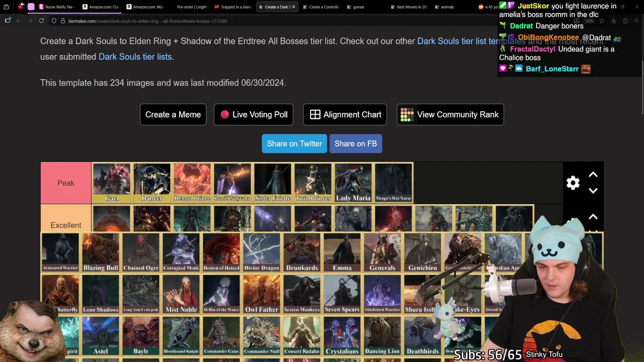Switch to the Trapped in a island tab
This screenshot has width=644, height=362.
click(x=233, y=7)
